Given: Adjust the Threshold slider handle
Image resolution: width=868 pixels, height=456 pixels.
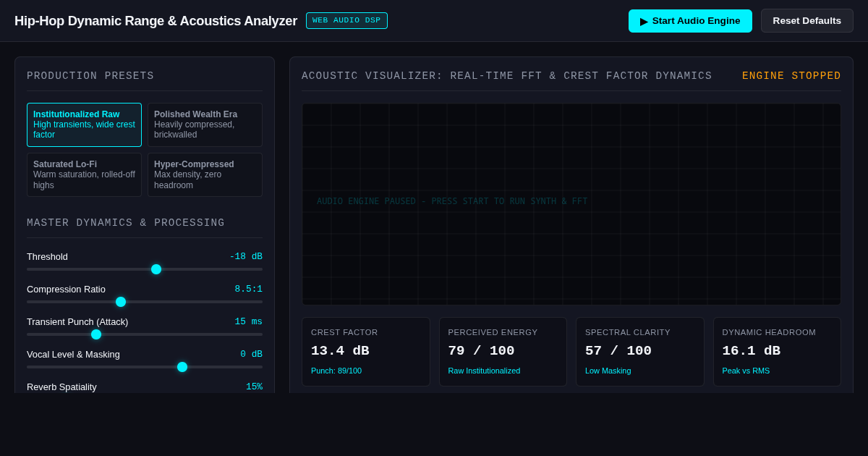Looking at the screenshot, I should [156, 269].
